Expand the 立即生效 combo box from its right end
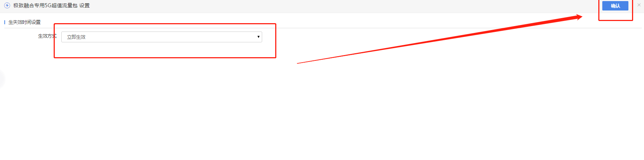Viewport: 644px width, 160px height. pyautogui.click(x=258, y=37)
